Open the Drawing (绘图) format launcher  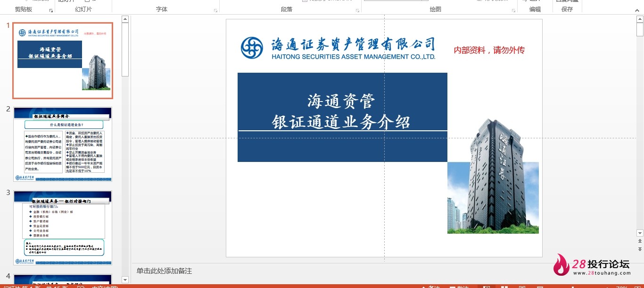coord(513,10)
